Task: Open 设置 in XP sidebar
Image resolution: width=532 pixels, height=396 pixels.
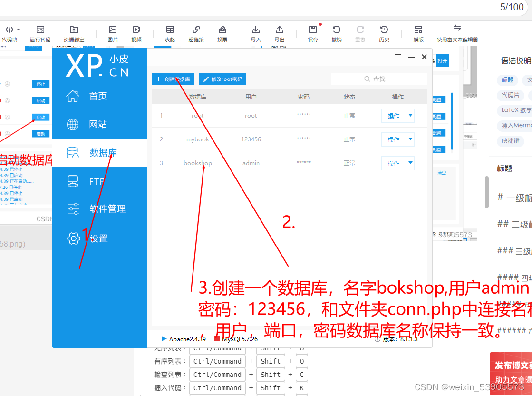Action: (100, 238)
